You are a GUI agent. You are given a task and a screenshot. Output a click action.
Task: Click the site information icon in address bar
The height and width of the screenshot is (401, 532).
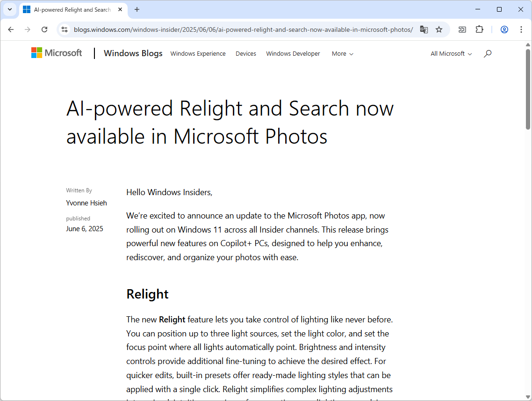(65, 29)
